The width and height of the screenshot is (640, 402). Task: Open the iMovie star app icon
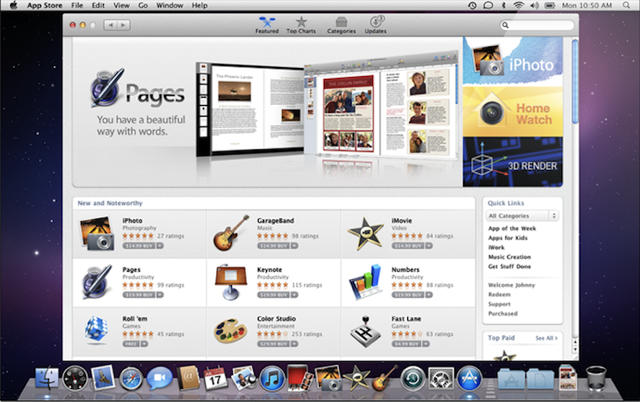coord(365,232)
